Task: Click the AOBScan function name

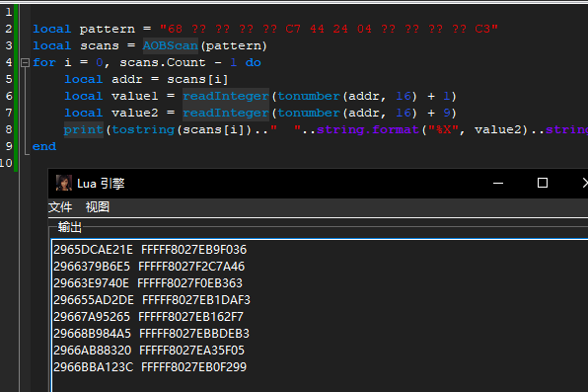Action: (171, 45)
